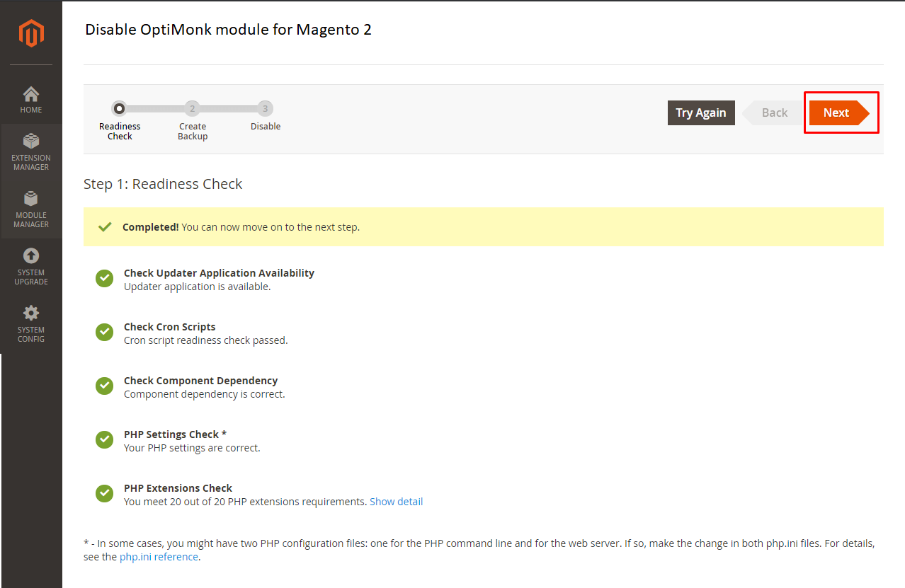
Task: Click the checkmark in the Completed banner
Action: click(x=105, y=227)
